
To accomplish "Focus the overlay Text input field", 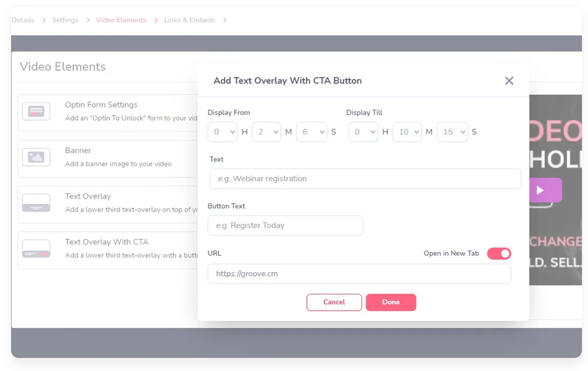I will (365, 179).
